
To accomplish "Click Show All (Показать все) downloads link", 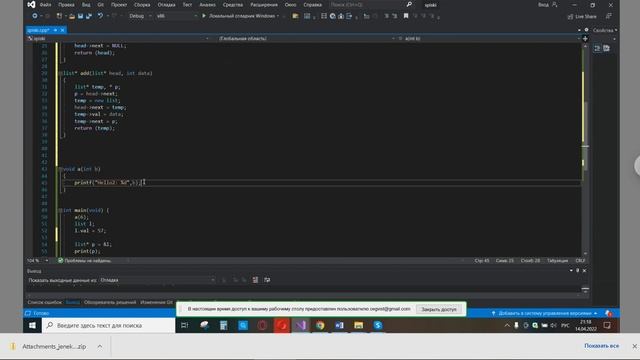I will 601,346.
